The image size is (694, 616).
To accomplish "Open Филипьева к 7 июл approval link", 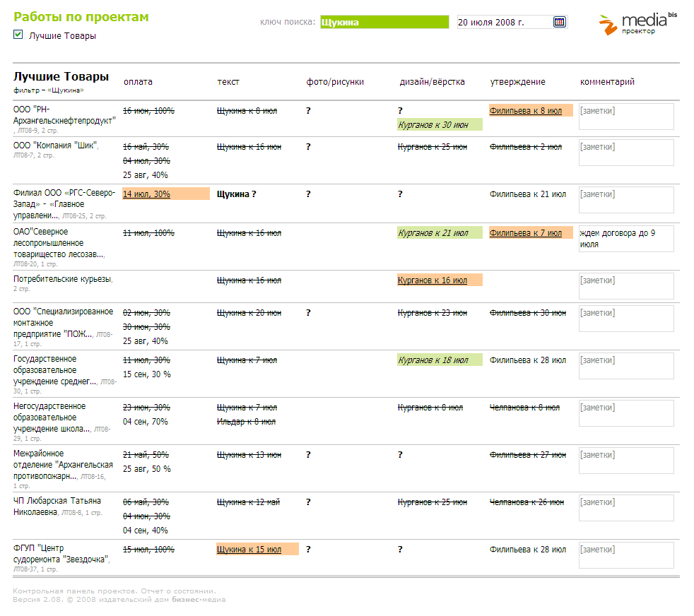I will coord(525,233).
